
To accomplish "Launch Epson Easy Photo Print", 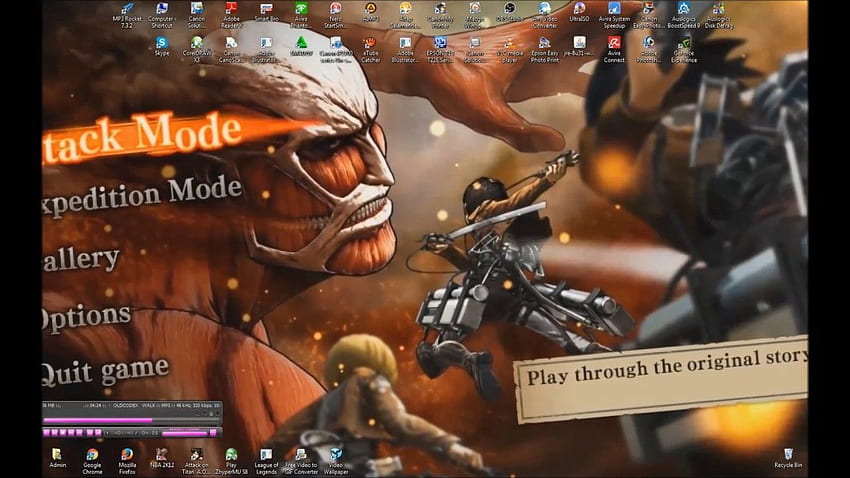I will click(x=544, y=49).
